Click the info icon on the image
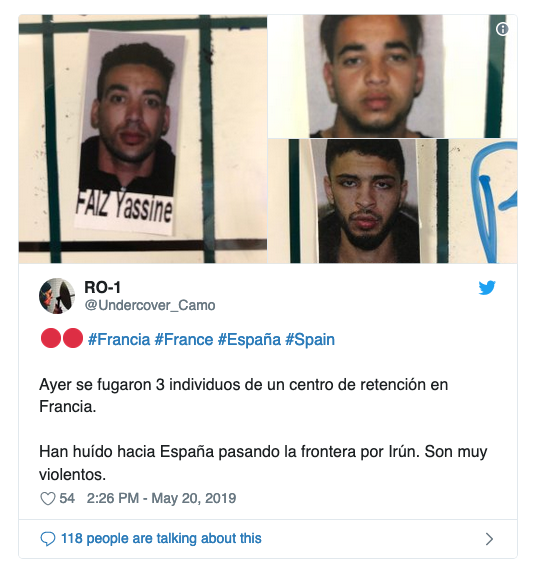The width and height of the screenshot is (540, 577). coord(502,29)
